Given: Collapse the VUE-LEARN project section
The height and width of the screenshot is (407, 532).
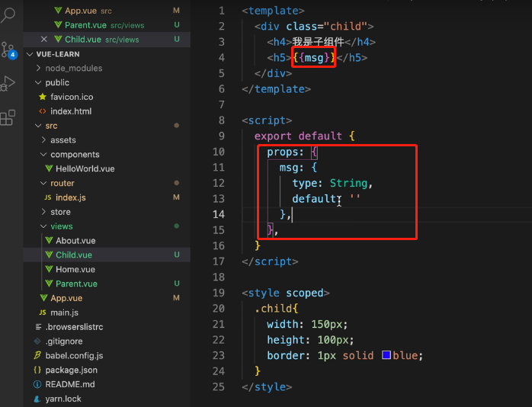Looking at the screenshot, I should (x=30, y=54).
